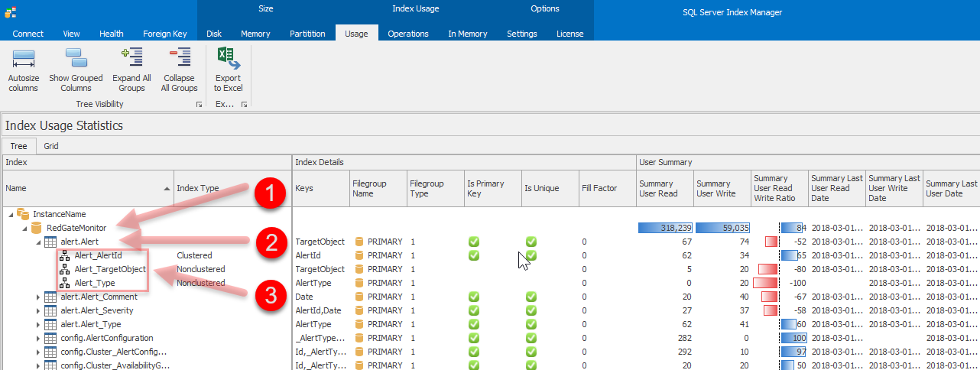This screenshot has height=370, width=980.
Task: Sort by Summary User Write column header
Action: [x=722, y=188]
